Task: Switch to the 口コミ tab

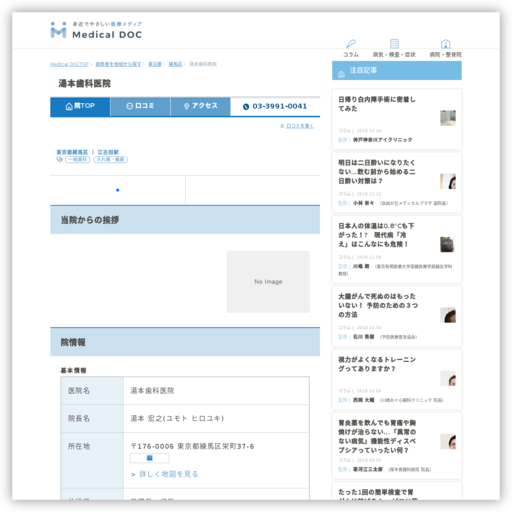Action: pos(140,106)
